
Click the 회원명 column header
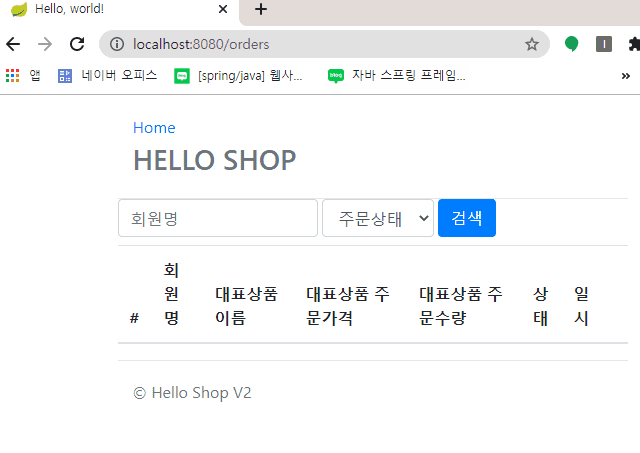[171, 294]
